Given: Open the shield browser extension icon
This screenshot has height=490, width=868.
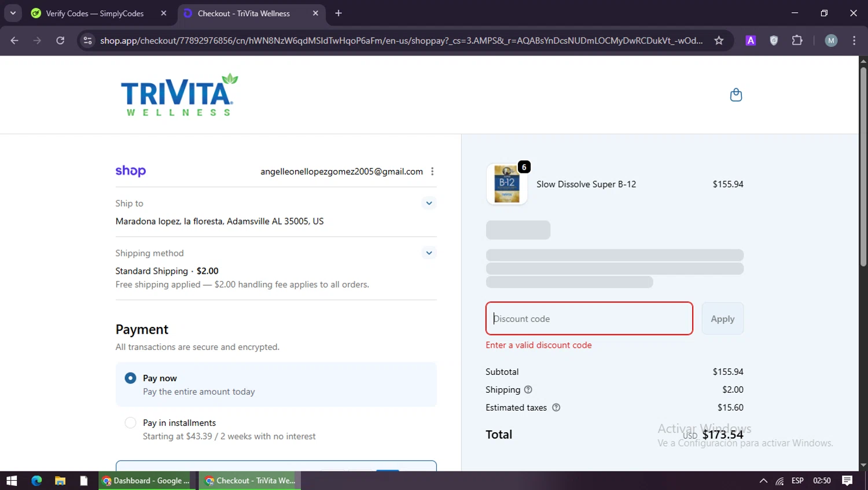Looking at the screenshot, I should pos(774,40).
